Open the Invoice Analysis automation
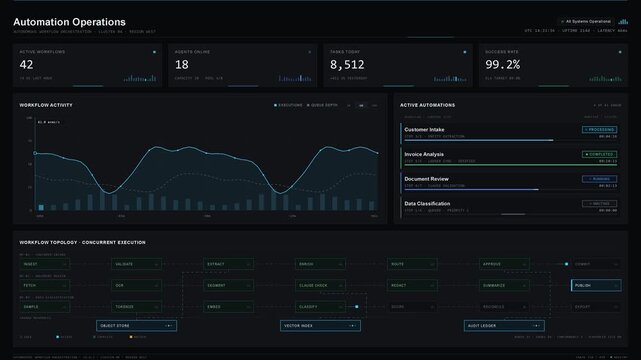 509,157
